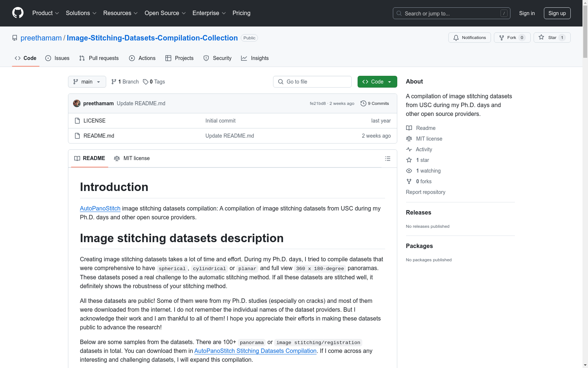This screenshot has width=588, height=368.
Task: Open README outline list icon
Action: (x=388, y=159)
